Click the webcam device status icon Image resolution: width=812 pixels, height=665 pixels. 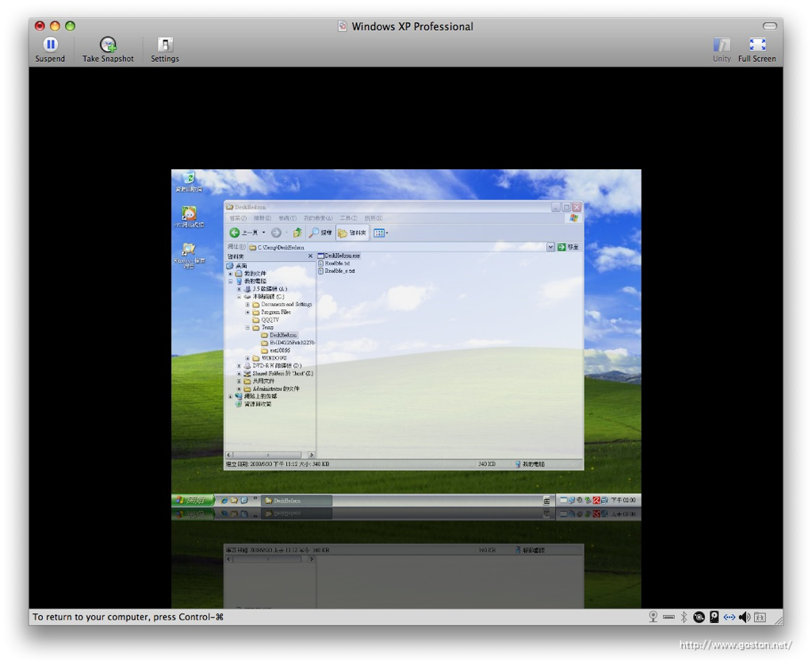[653, 617]
